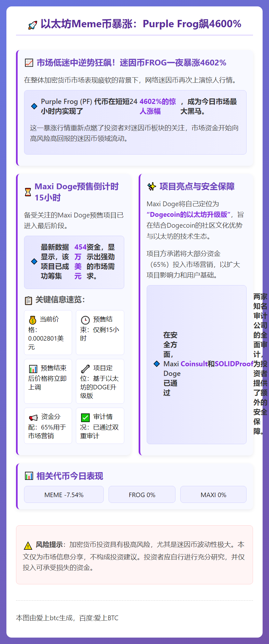This screenshot has height=644, width=269.
Task: Click the blue diamond beside 在安全方面
Action: pyautogui.click(x=157, y=364)
